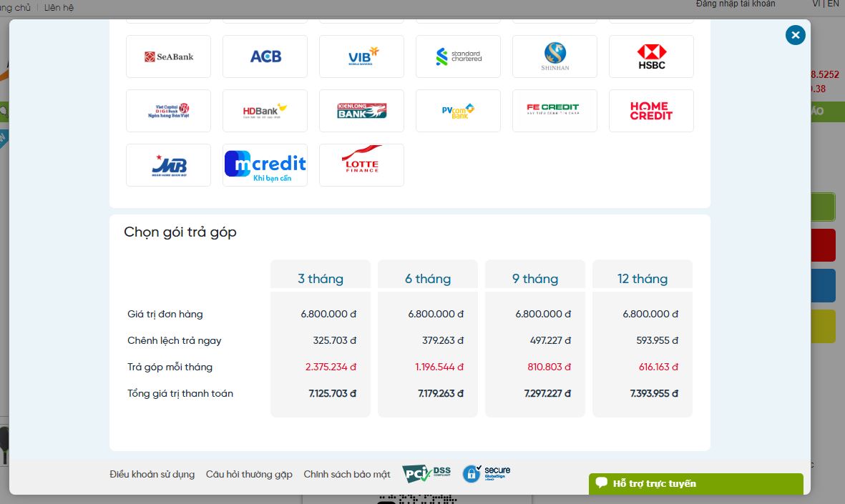This screenshot has height=504, width=845.
Task: Click the Giá trị đơn hàng row label
Action: [x=165, y=314]
